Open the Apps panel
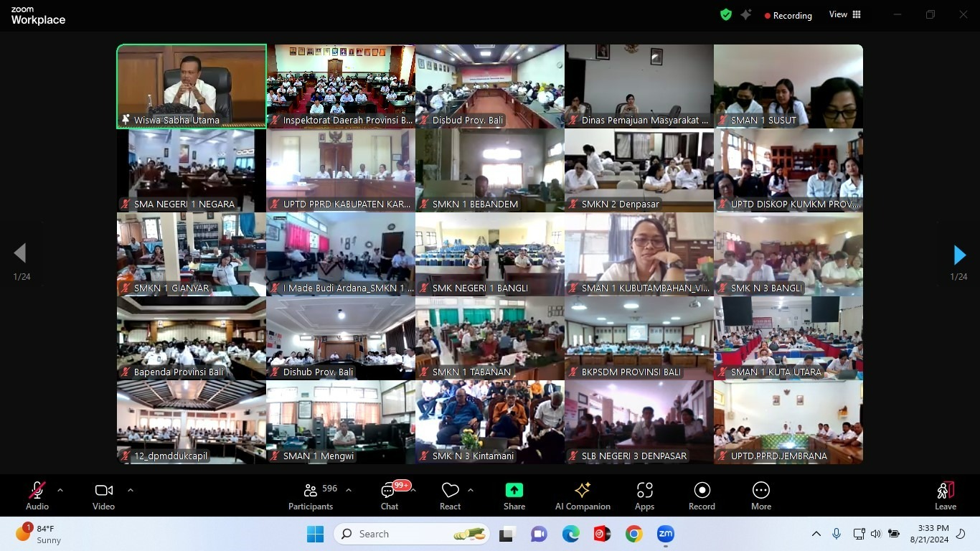Viewport: 980px width, 551px height. click(644, 496)
